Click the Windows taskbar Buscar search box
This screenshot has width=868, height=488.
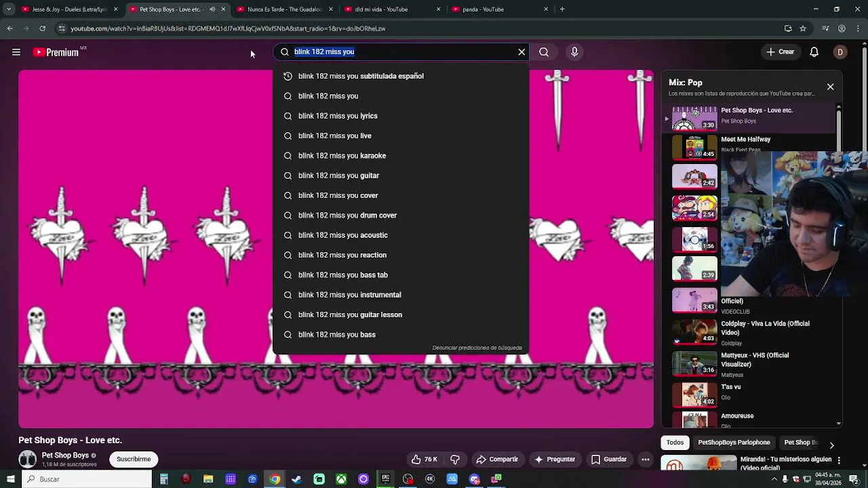click(87, 479)
